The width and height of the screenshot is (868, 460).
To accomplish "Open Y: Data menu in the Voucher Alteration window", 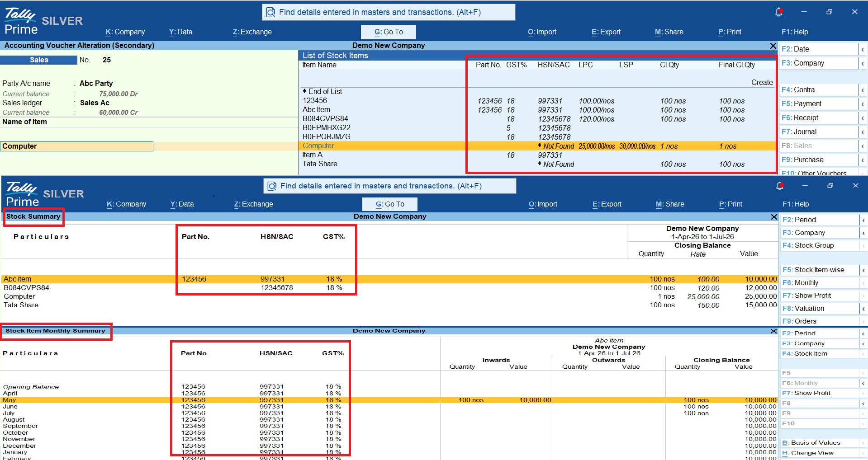I will coord(181,32).
